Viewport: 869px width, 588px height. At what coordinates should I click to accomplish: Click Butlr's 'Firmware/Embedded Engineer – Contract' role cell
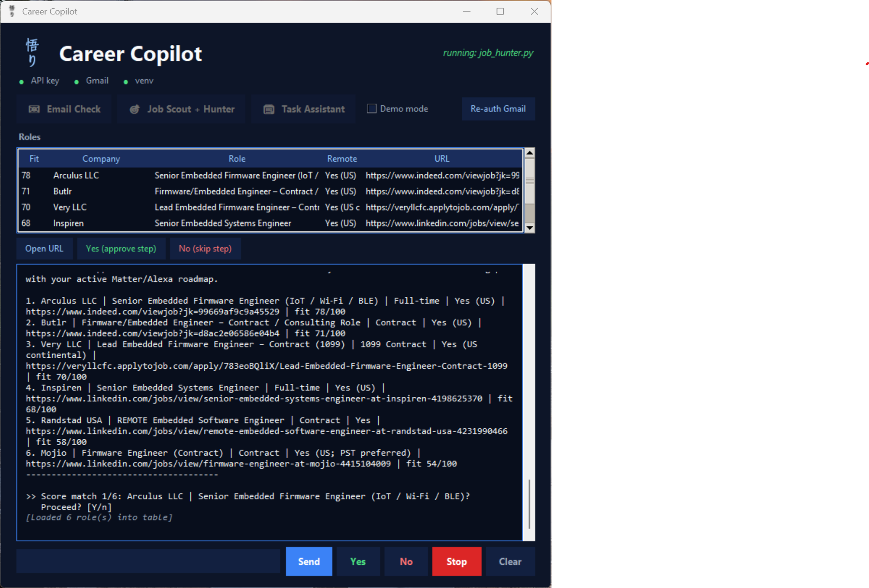[x=236, y=191]
